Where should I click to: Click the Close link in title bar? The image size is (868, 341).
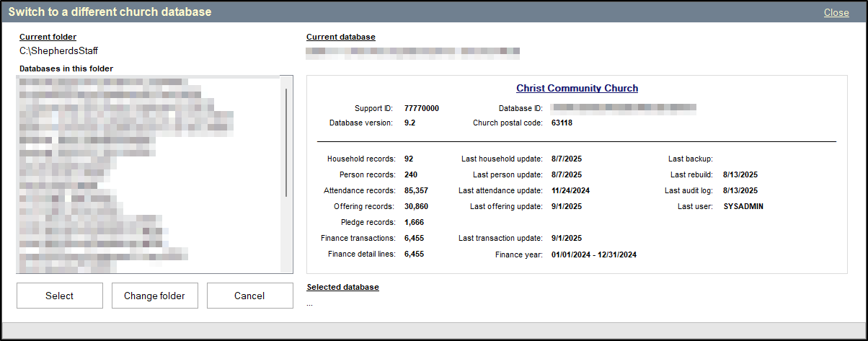point(836,13)
